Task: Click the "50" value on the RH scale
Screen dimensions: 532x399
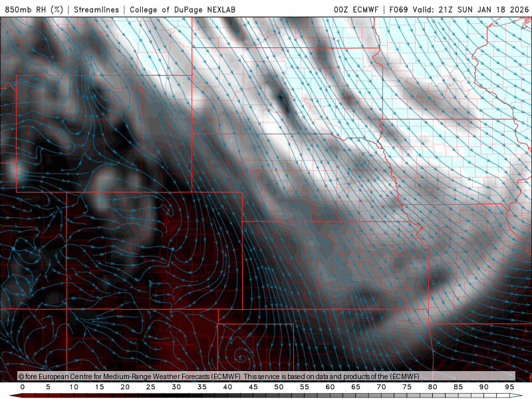Action: click(x=279, y=387)
